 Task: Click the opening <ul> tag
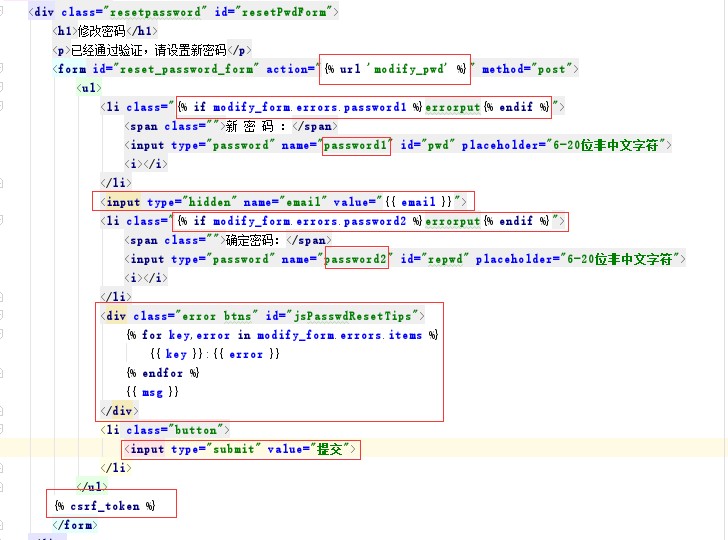pyautogui.click(x=89, y=88)
